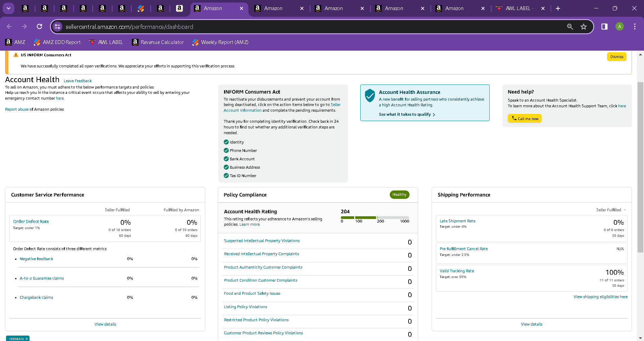Open the Negative feedback metric
644x341 pixels.
coord(36,259)
